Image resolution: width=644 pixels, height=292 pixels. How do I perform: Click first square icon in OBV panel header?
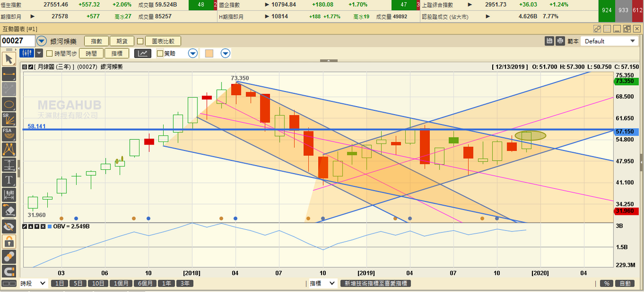coord(25,227)
